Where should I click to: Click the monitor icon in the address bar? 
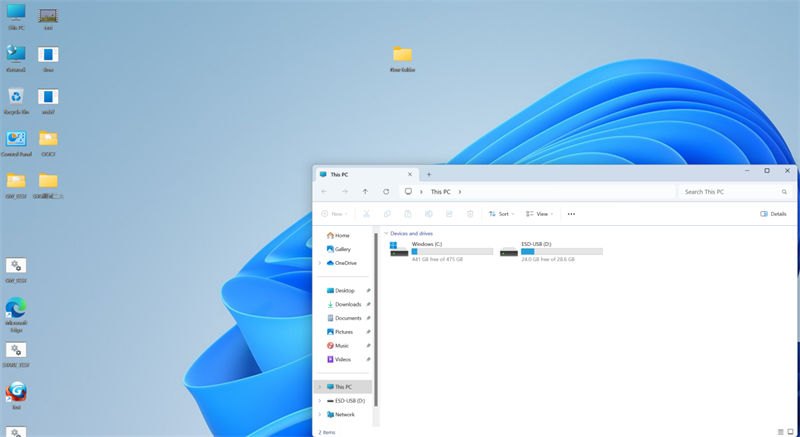408,192
